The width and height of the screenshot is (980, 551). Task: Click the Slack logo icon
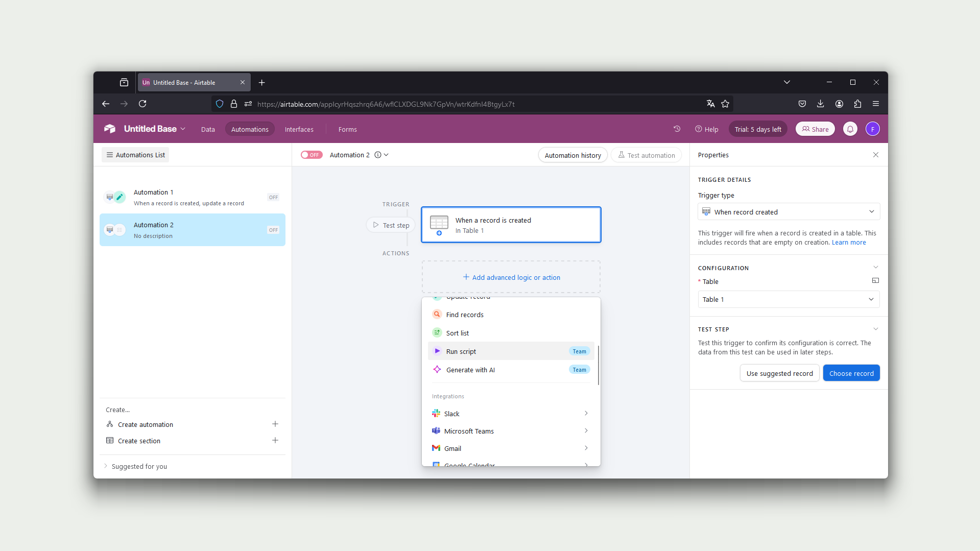point(436,414)
